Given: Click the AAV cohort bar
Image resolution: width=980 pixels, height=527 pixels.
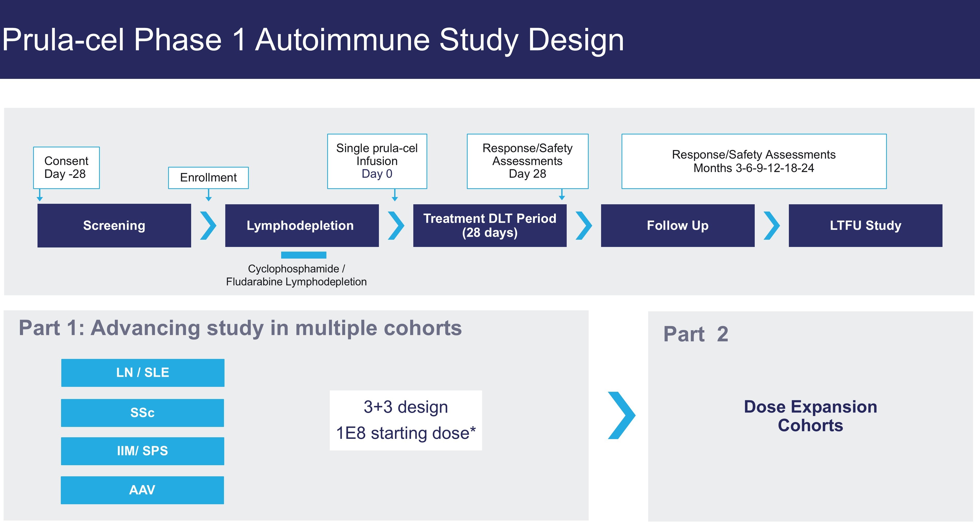Looking at the screenshot, I should click(143, 490).
